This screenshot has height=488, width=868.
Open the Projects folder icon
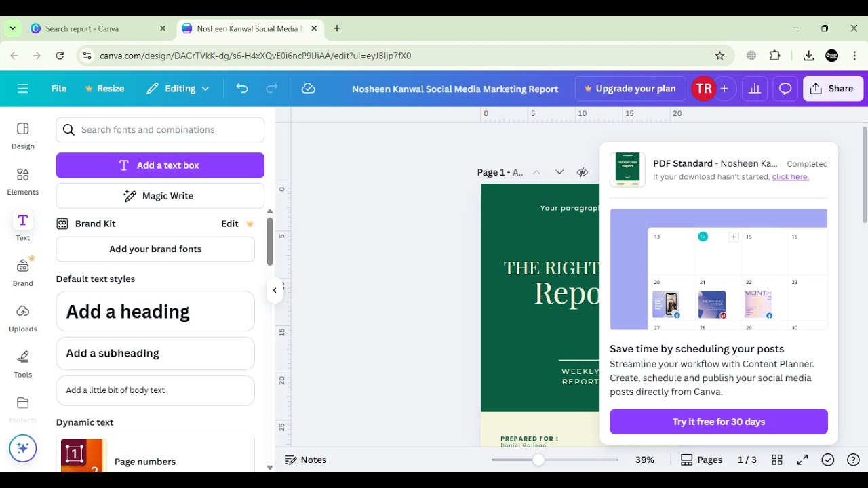(23, 403)
